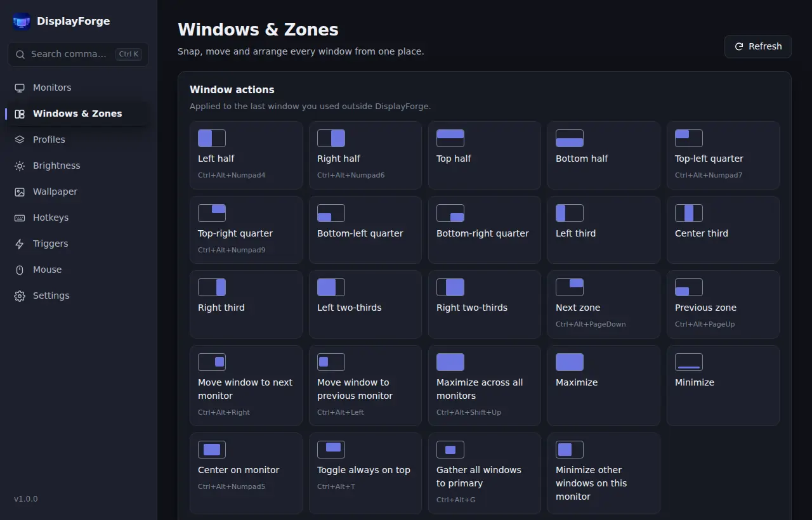This screenshot has width=812, height=520.
Task: Click the plain Maximize action
Action: [x=604, y=386]
